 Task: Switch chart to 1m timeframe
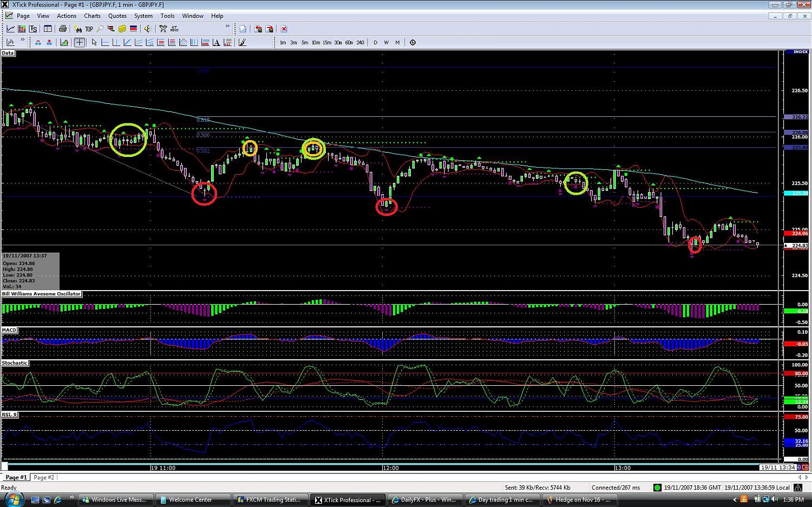click(x=283, y=42)
